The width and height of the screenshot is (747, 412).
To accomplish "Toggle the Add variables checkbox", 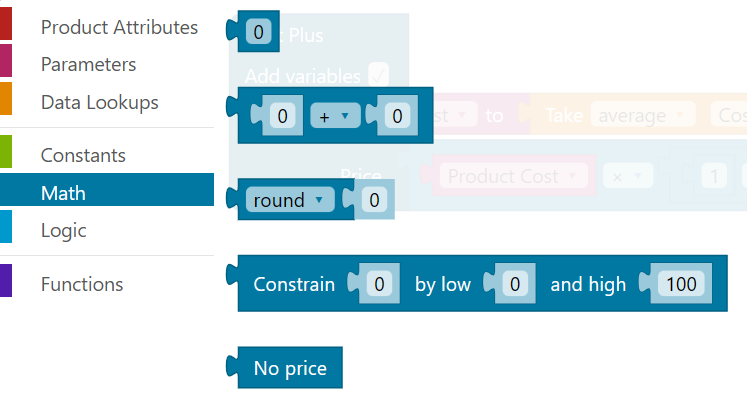I will tap(378, 75).
